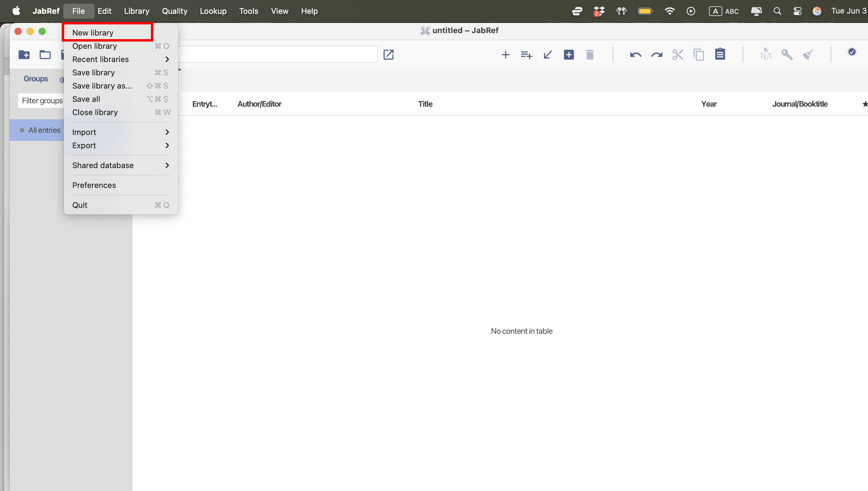Click the Paste clipboard icon
The height and width of the screenshot is (491, 868).
click(x=720, y=54)
